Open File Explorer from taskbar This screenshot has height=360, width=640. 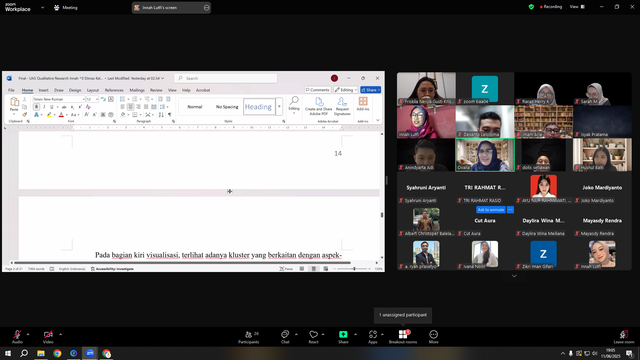pos(41,353)
